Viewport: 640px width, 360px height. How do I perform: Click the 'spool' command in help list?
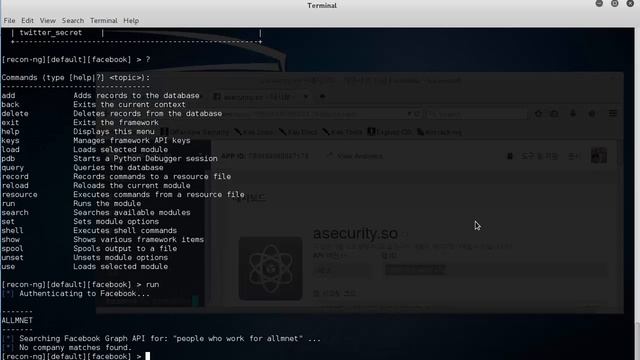pyautogui.click(x=13, y=248)
